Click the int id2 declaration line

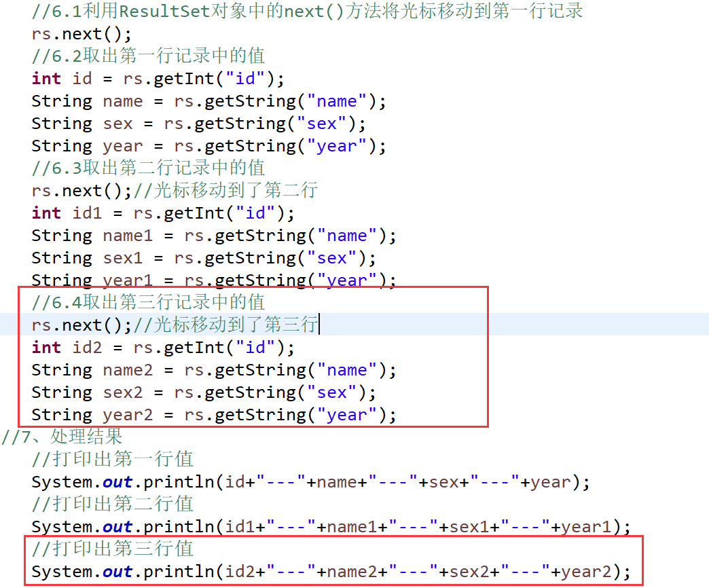[x=163, y=348]
